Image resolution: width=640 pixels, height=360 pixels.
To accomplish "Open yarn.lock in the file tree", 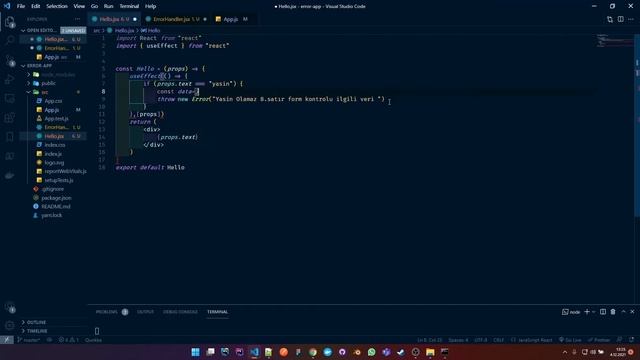I will pyautogui.click(x=51, y=215).
